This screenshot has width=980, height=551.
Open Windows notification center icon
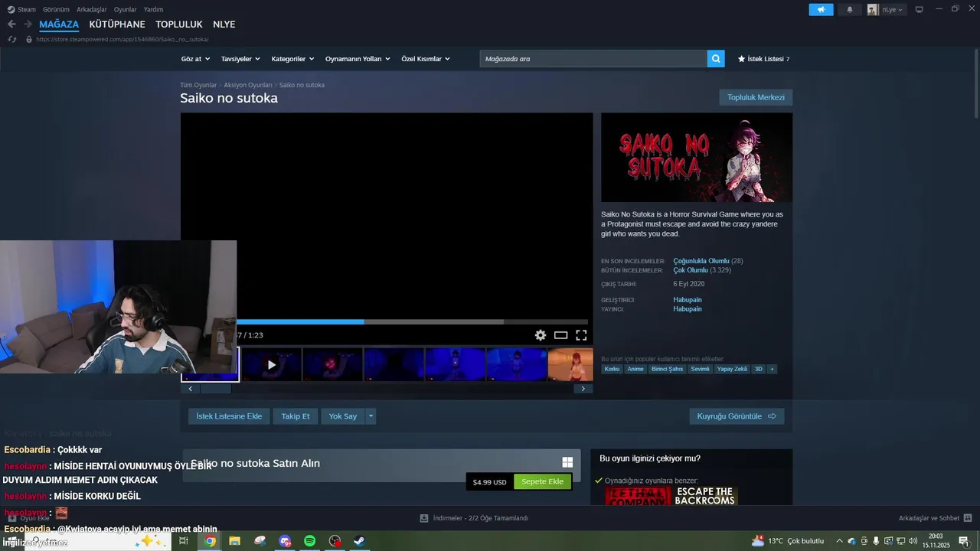tap(964, 541)
